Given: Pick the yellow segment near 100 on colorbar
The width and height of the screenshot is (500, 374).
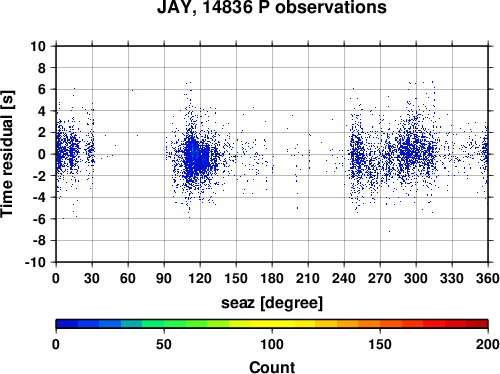Looking at the screenshot, I should point(272,324).
